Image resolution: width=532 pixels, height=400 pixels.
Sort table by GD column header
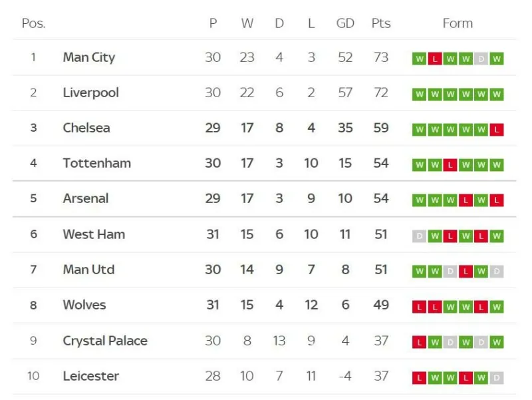coord(345,23)
